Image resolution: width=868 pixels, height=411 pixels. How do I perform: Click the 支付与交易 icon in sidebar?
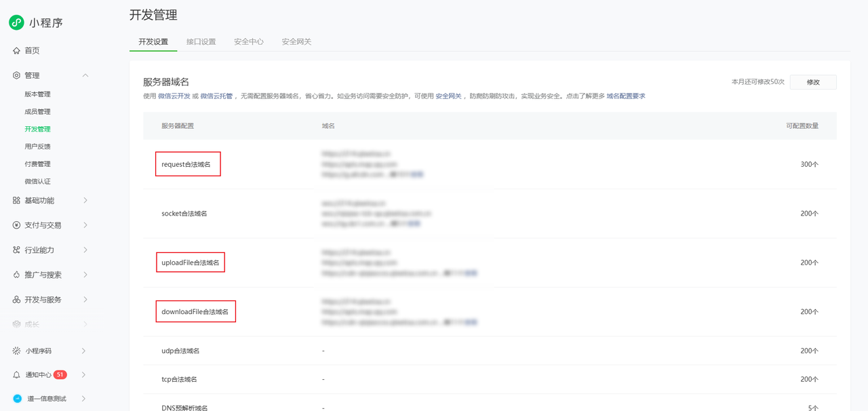[x=16, y=225]
